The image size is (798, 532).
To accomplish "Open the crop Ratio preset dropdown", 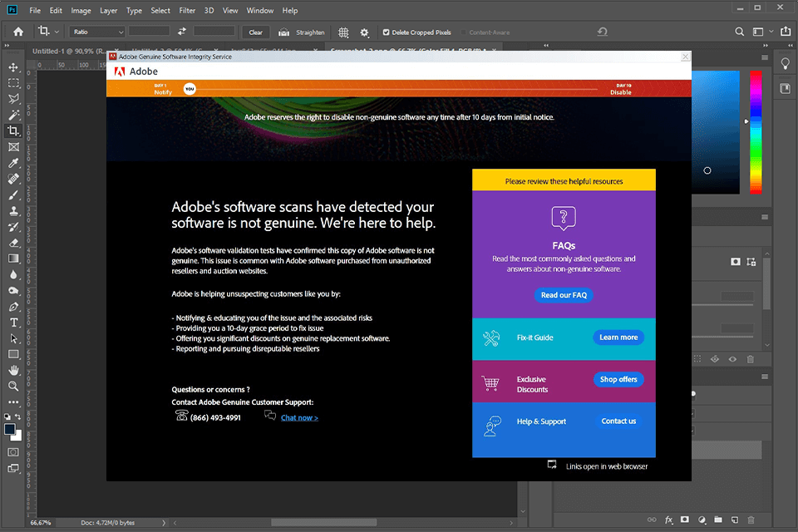I will click(96, 32).
